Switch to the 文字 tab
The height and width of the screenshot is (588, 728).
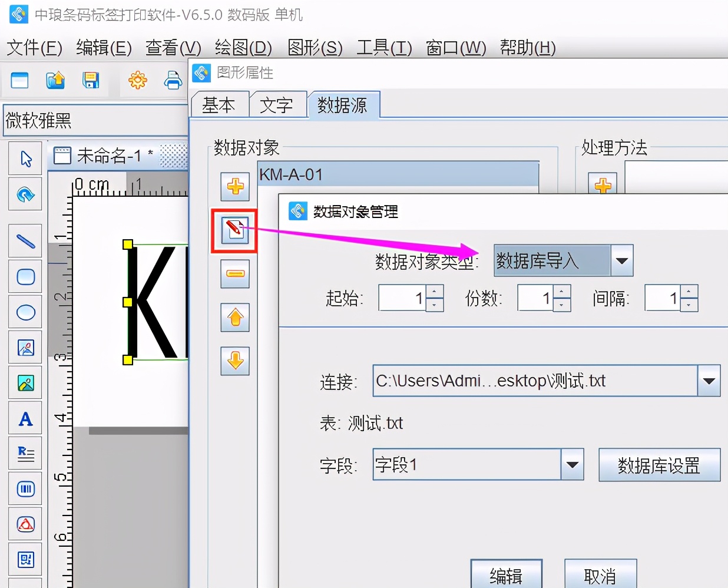(276, 105)
